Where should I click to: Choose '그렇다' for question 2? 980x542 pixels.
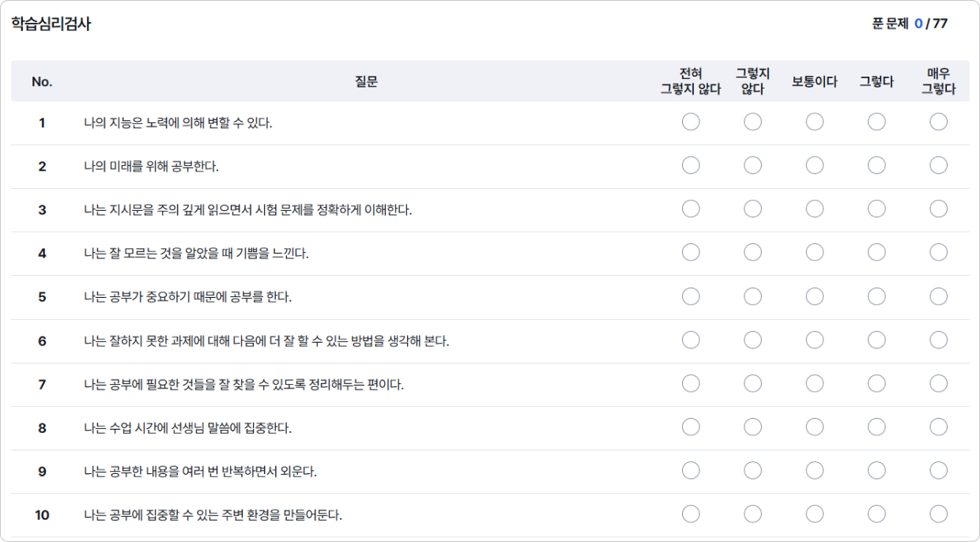pos(876,165)
